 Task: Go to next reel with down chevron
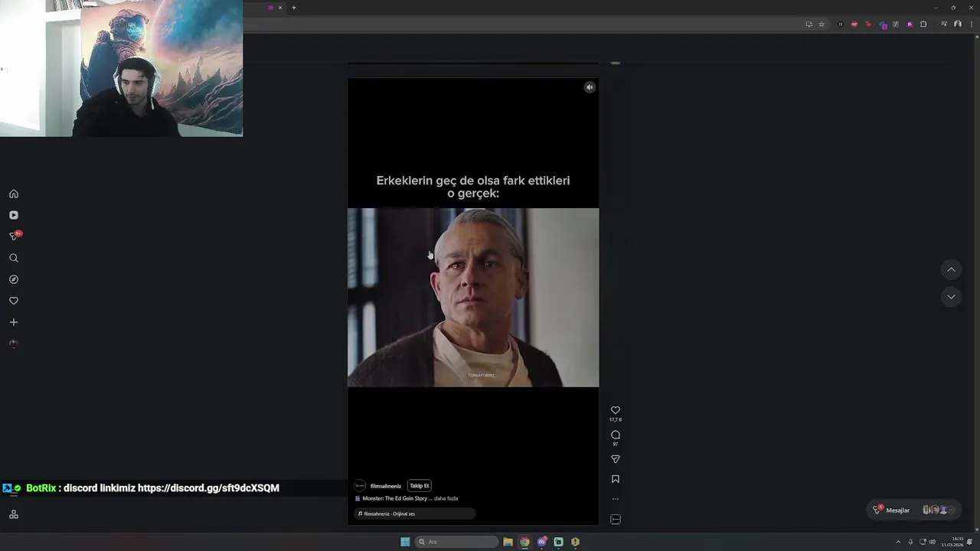[951, 297]
